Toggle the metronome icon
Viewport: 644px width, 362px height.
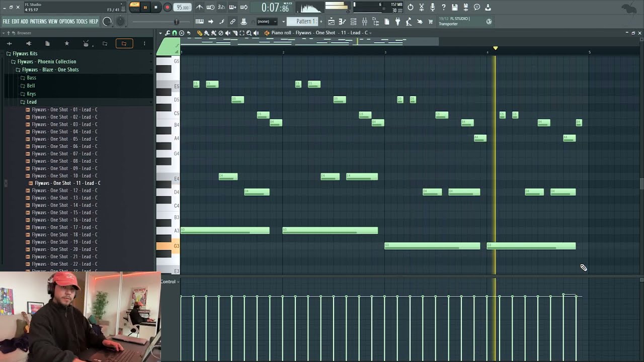click(199, 8)
